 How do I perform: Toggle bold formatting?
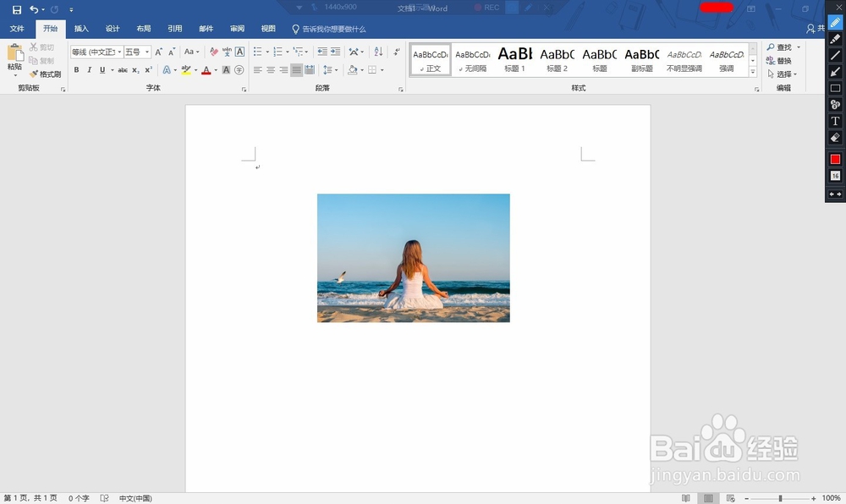pos(76,69)
